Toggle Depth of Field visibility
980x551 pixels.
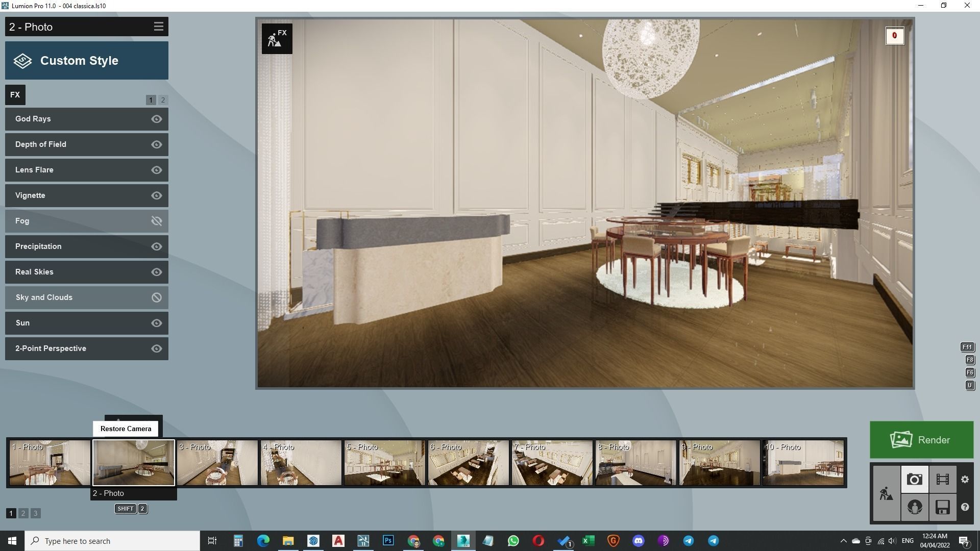pos(157,144)
